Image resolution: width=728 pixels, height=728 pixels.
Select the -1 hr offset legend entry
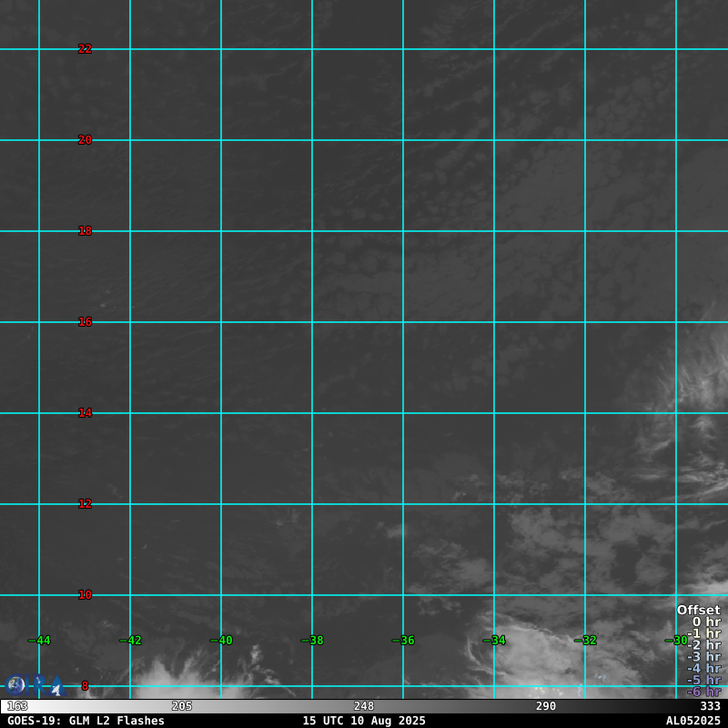point(703,634)
